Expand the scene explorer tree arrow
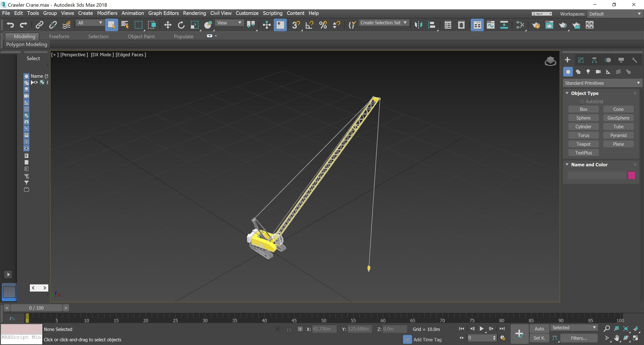This screenshot has height=345, width=644. pos(32,82)
